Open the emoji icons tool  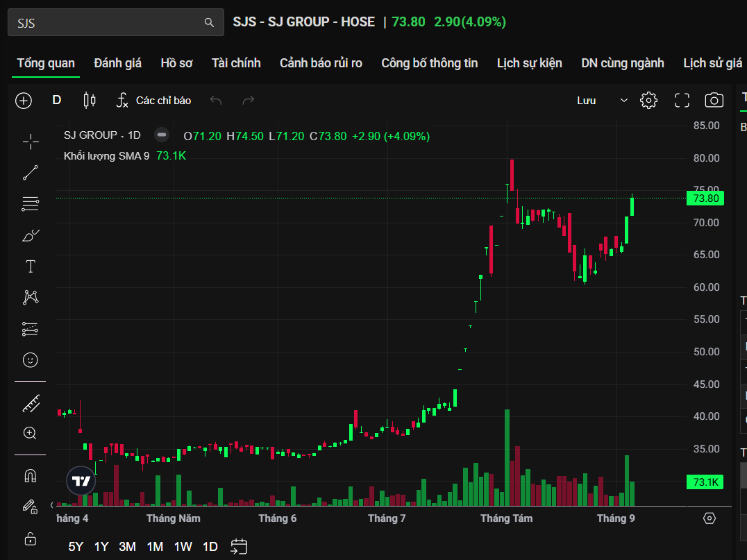click(31, 360)
